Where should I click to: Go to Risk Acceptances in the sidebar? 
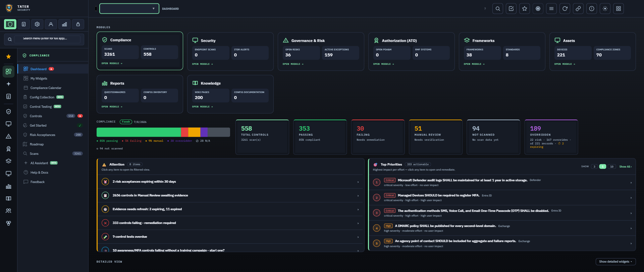(x=53, y=135)
